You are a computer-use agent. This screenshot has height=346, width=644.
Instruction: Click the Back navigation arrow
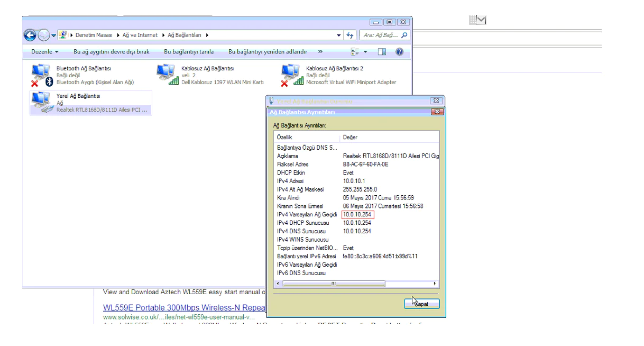[x=30, y=35]
